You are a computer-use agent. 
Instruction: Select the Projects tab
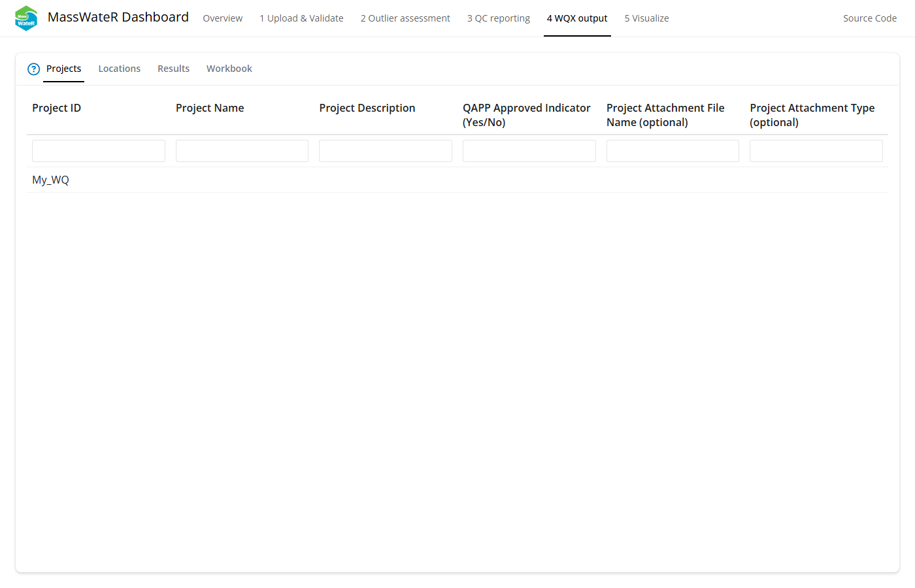[x=63, y=69]
